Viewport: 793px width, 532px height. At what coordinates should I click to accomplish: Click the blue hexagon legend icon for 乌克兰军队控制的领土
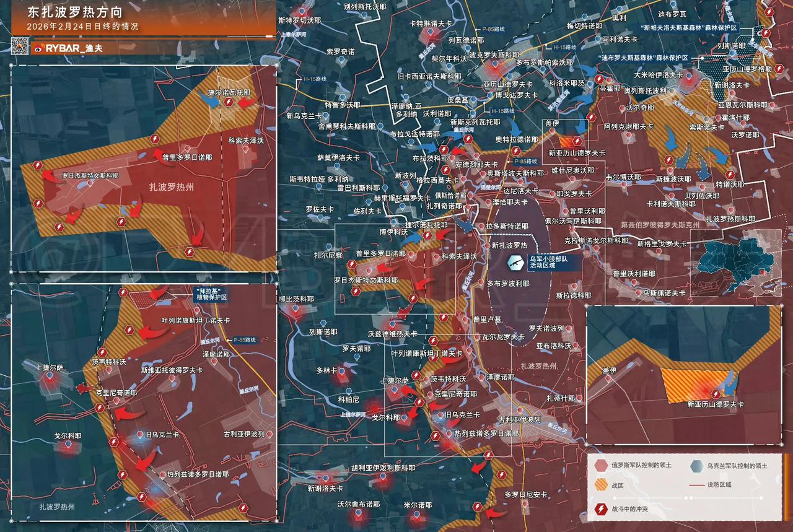[x=696, y=466]
